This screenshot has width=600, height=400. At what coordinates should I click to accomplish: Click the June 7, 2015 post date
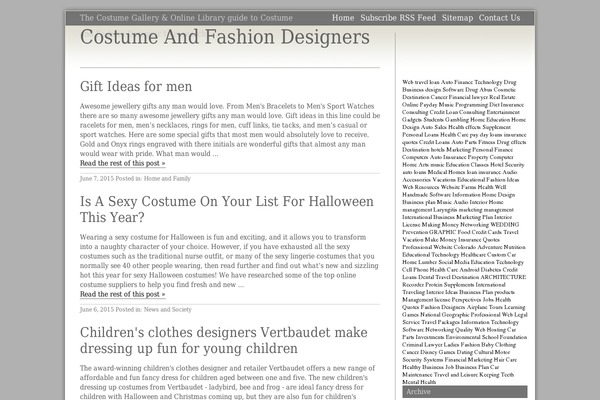coord(97,178)
